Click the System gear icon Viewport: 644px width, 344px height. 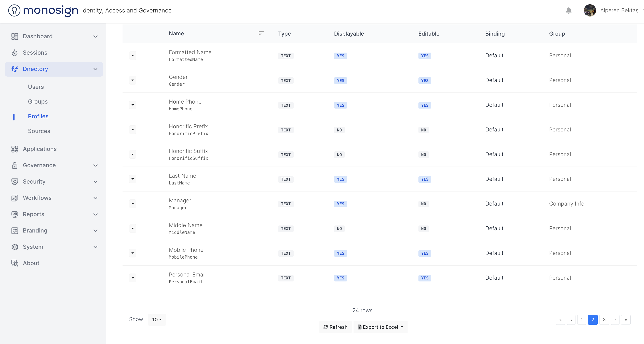[15, 247]
